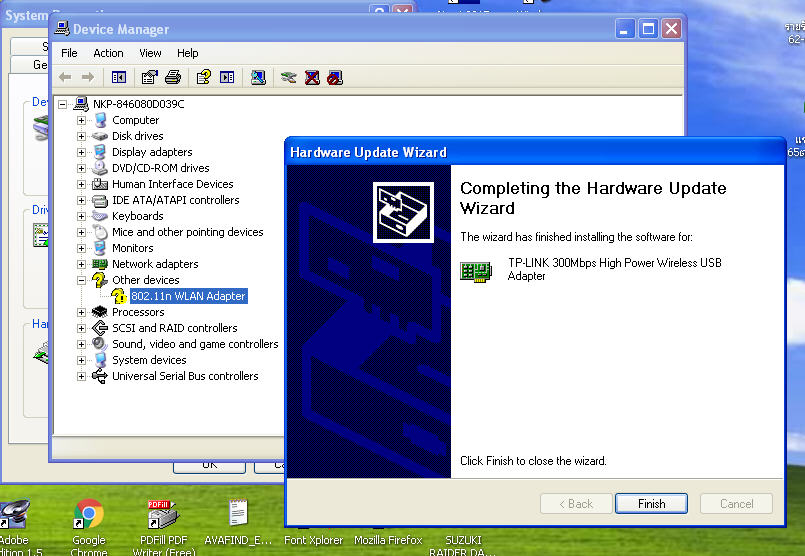This screenshot has width=805, height=556.
Task: Open the Adobe Audition desktop icon
Action: pyautogui.click(x=14, y=513)
